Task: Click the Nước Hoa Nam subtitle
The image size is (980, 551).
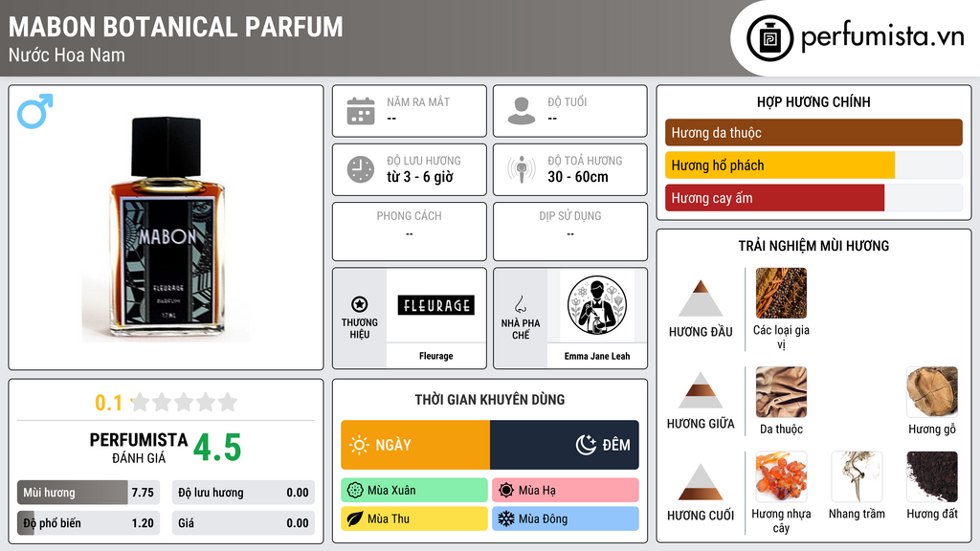Action: [67, 55]
